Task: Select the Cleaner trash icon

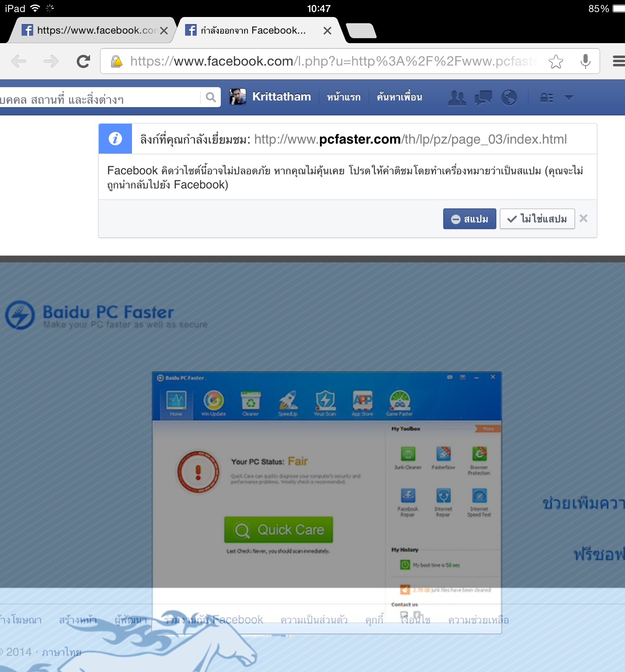Action: (251, 403)
